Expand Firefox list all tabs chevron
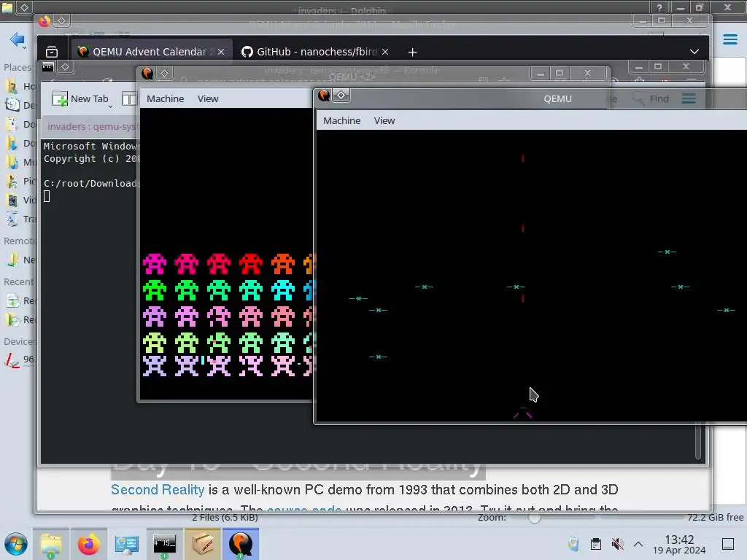747x560 pixels. (694, 52)
